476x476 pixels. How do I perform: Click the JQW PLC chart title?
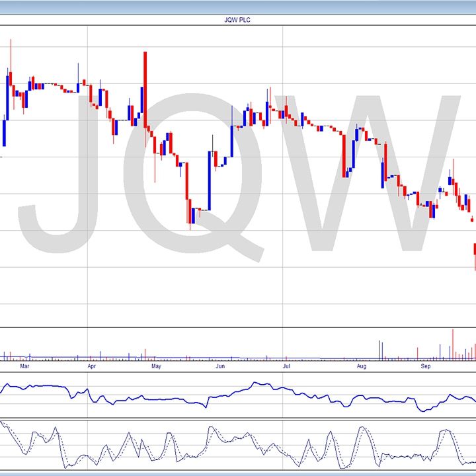click(238, 20)
